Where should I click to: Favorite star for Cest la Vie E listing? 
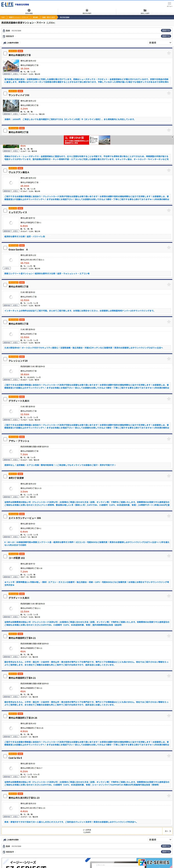pos(169,756)
